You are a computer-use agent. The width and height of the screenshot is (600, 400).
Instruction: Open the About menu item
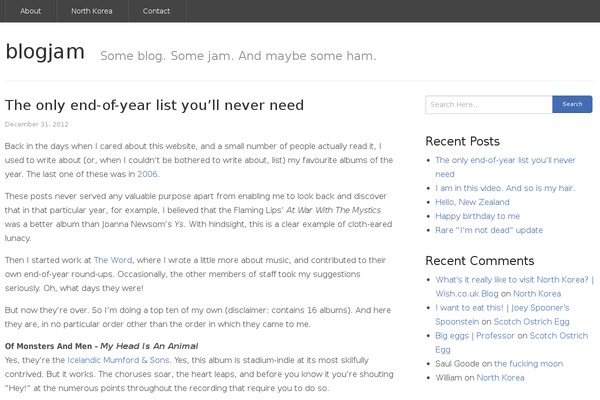pos(30,11)
